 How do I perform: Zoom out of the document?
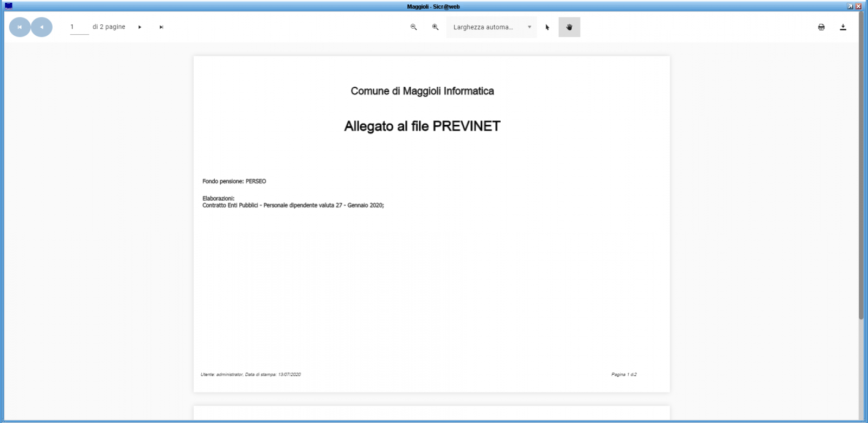[x=413, y=27]
